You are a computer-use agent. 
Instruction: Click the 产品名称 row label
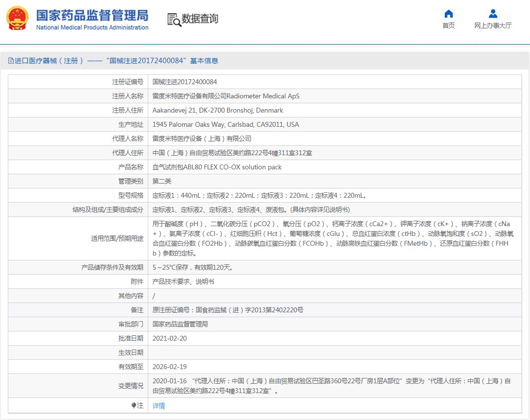[x=131, y=167]
